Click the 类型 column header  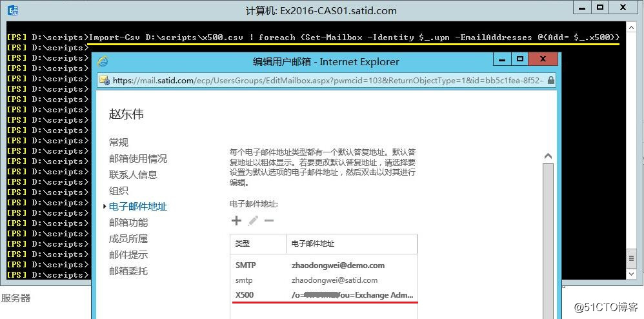258,244
